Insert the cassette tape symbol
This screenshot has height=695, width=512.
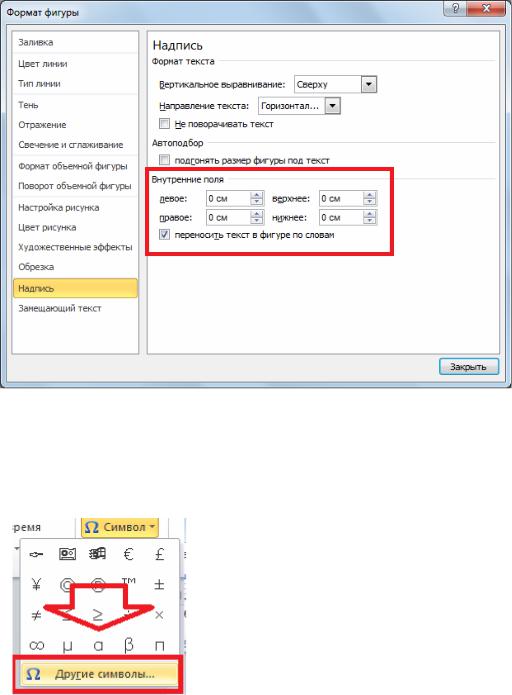coord(67,554)
